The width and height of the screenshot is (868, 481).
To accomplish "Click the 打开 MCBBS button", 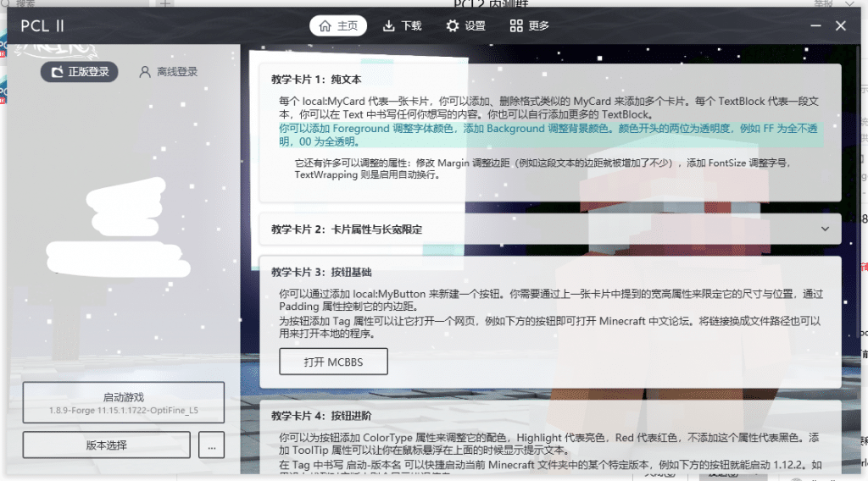I will pyautogui.click(x=333, y=362).
